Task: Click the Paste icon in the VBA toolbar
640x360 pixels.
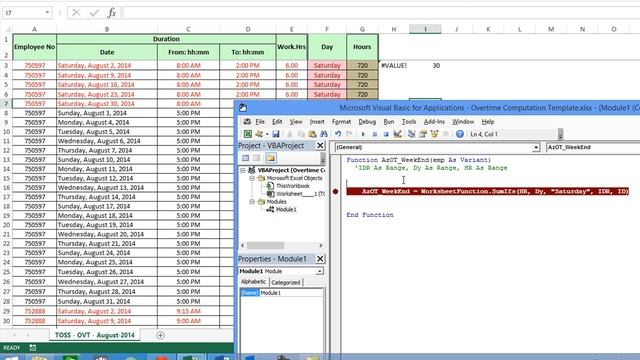Action: pos(312,134)
